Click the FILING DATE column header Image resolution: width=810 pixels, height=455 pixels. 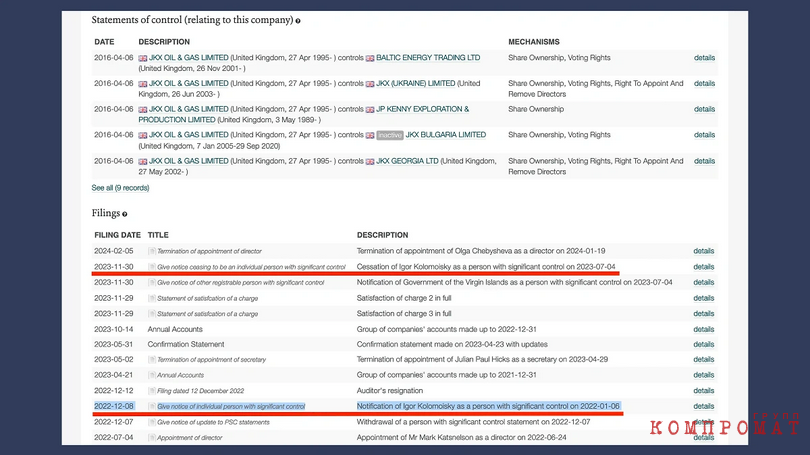[x=117, y=235]
